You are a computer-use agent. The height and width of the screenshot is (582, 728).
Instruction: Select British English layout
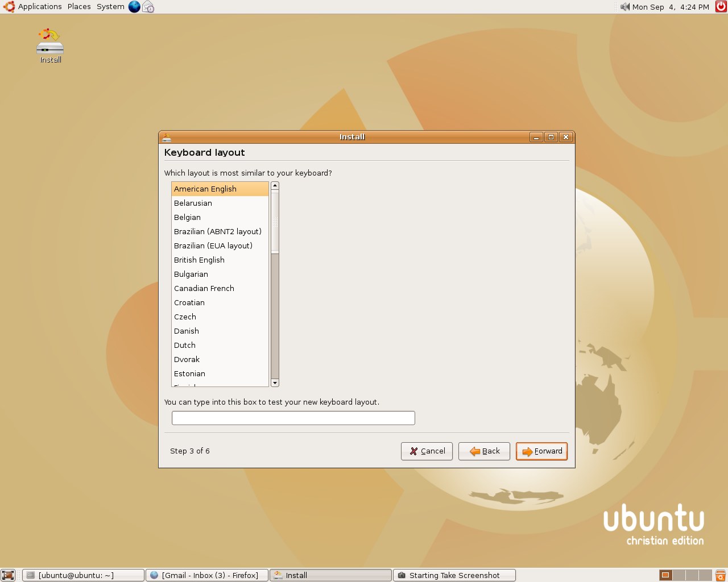click(x=220, y=260)
